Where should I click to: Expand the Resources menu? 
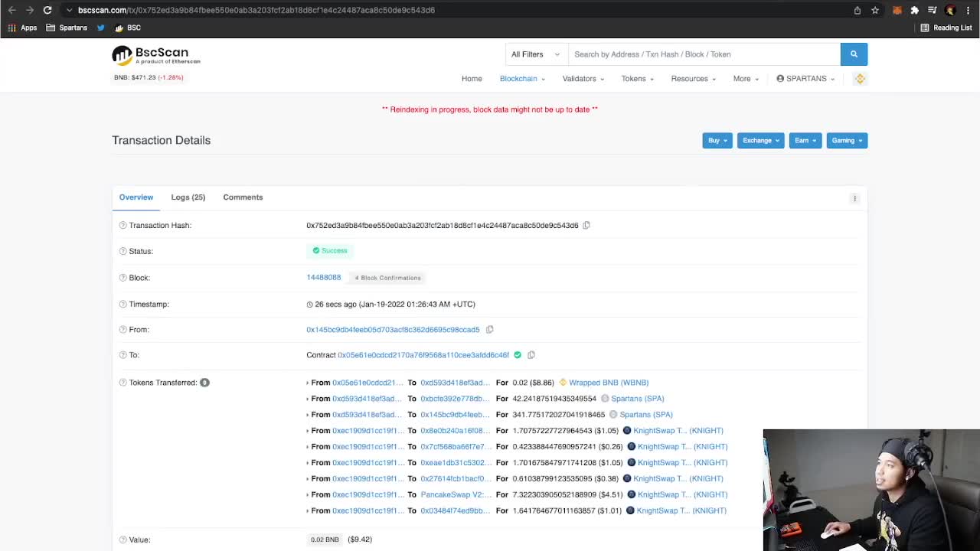pyautogui.click(x=694, y=79)
